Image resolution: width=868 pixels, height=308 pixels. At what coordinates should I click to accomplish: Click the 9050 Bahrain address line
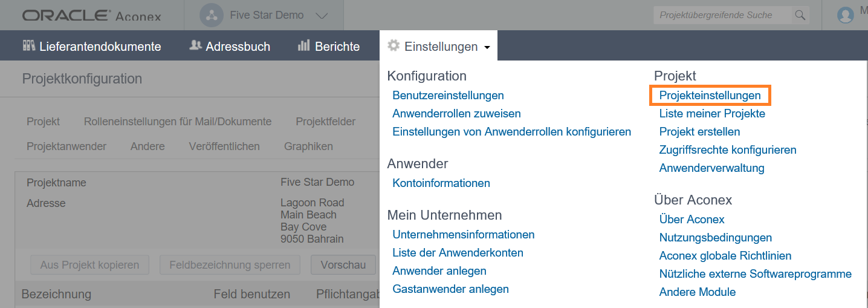tap(312, 239)
